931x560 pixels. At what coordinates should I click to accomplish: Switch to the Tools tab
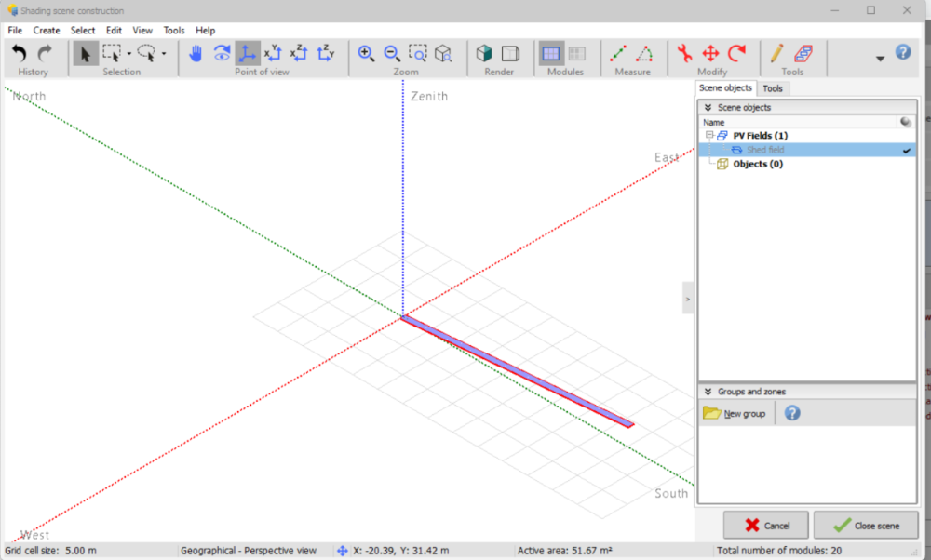pyautogui.click(x=773, y=88)
